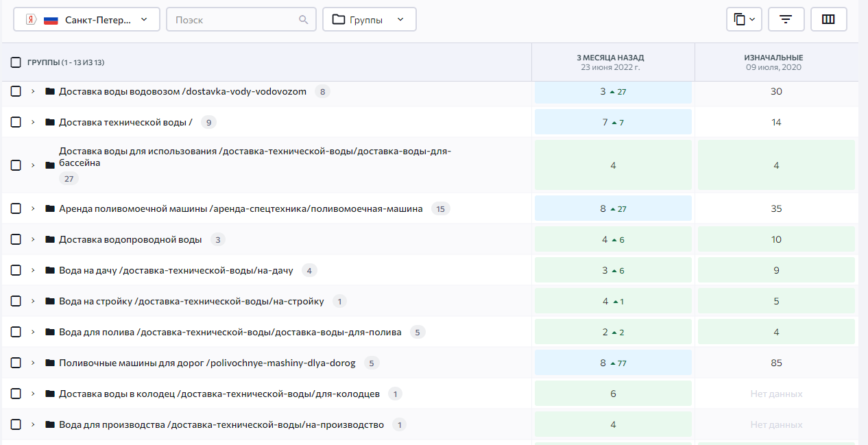868x445 pixels.
Task: Click folder icon of Доставка технической воды
Action: 49,122
